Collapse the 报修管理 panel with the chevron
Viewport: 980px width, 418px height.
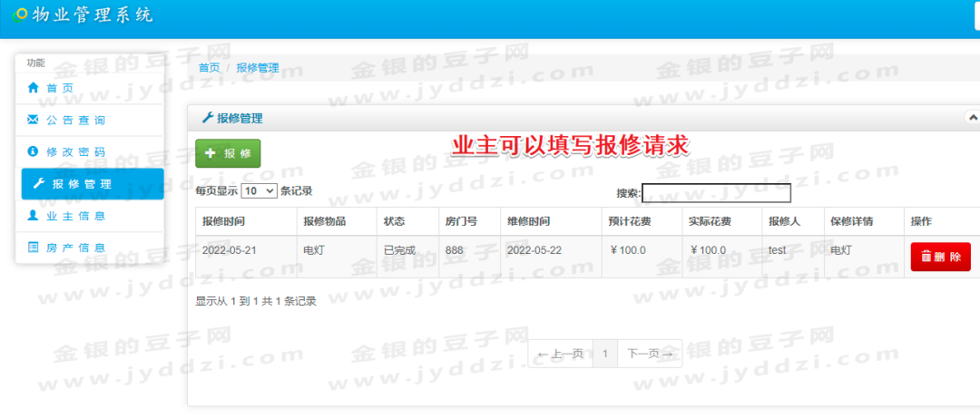[972, 118]
